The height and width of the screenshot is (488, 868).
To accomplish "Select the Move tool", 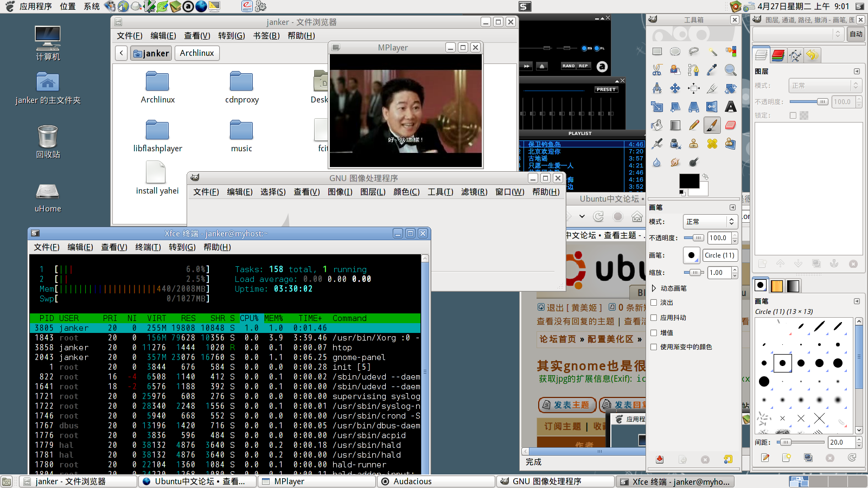I will pyautogui.click(x=675, y=88).
